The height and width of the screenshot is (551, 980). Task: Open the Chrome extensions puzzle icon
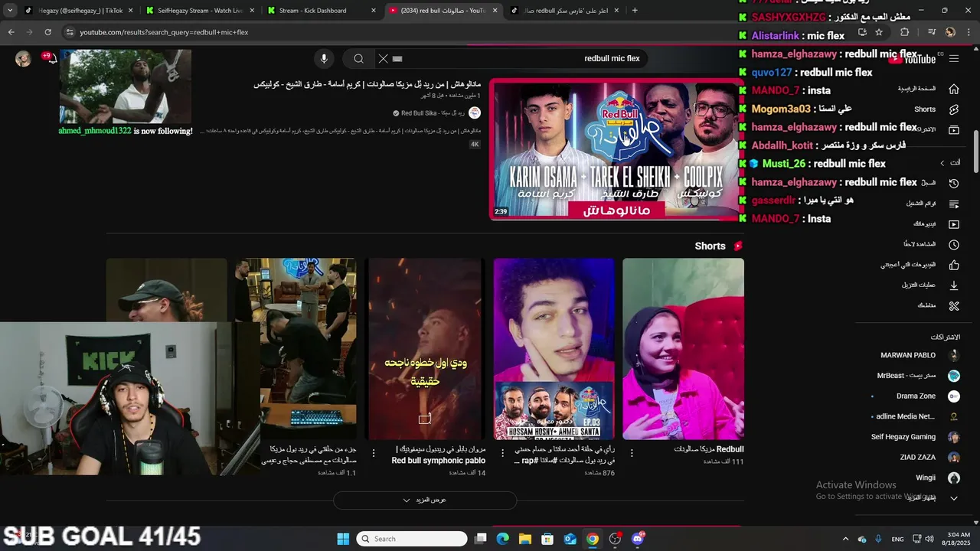(905, 32)
